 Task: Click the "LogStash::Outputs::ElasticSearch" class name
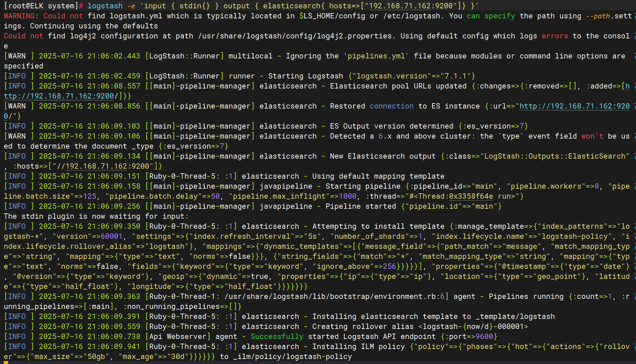tap(555, 156)
